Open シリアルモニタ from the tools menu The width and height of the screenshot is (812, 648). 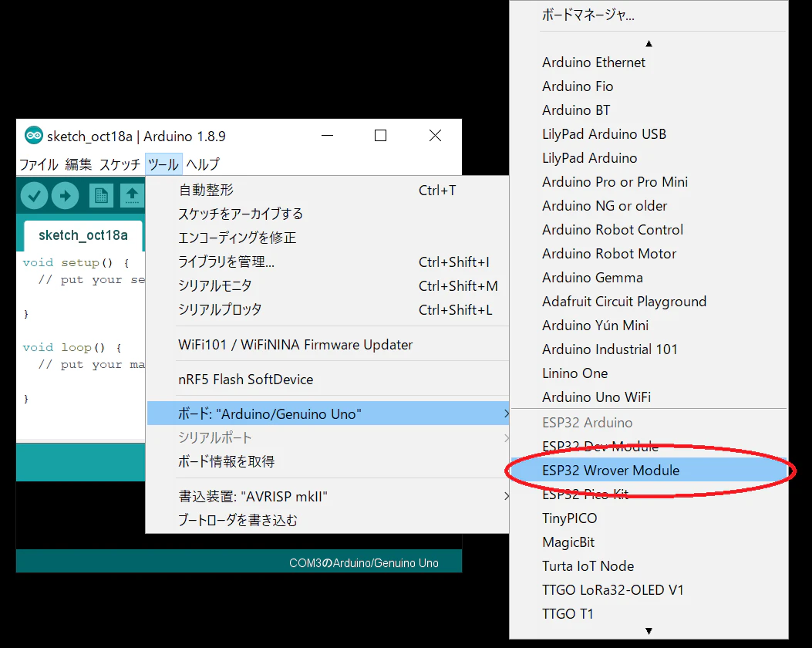pos(328,285)
